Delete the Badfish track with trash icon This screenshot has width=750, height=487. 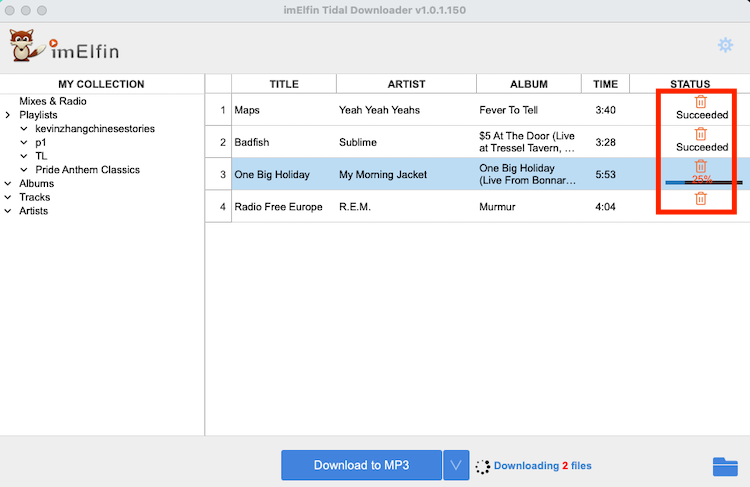pyautogui.click(x=701, y=133)
